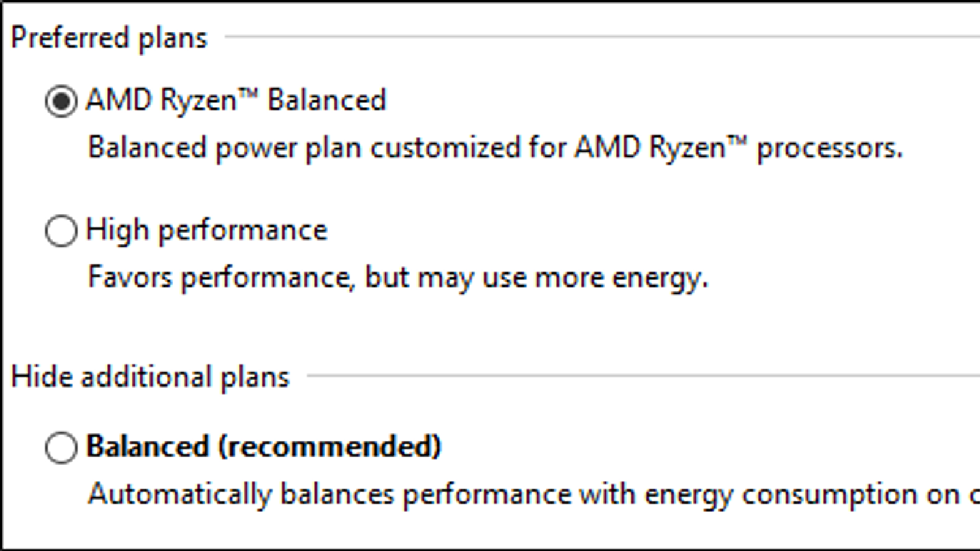Click the AMD Ryzen plan description text
Image resolution: width=980 pixels, height=551 pixels.
tap(495, 148)
